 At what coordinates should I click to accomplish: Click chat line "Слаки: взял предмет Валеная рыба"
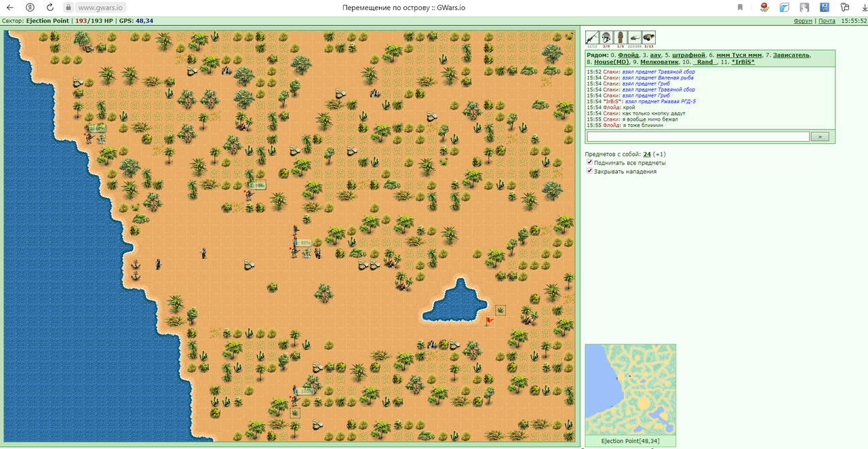(x=640, y=78)
